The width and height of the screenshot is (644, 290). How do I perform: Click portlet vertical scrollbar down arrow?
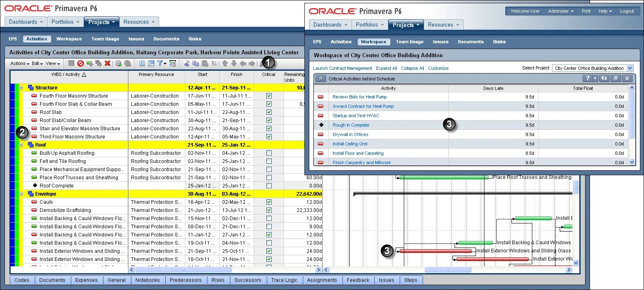(632, 162)
